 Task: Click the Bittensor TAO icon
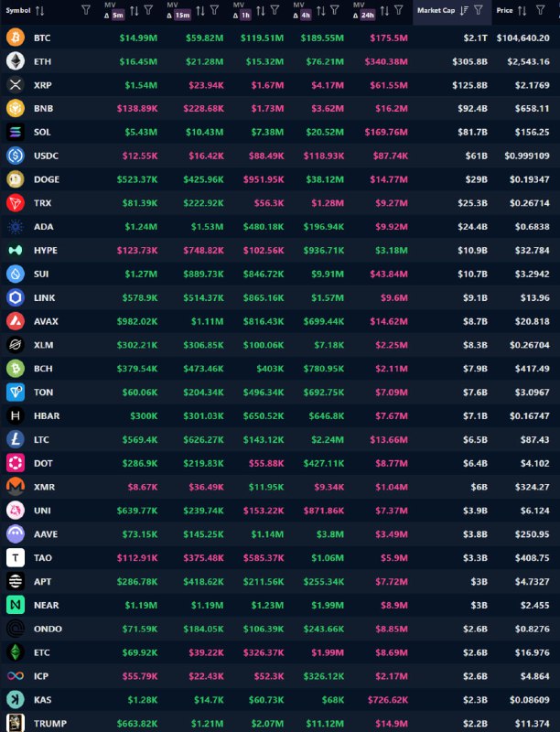(x=16, y=558)
